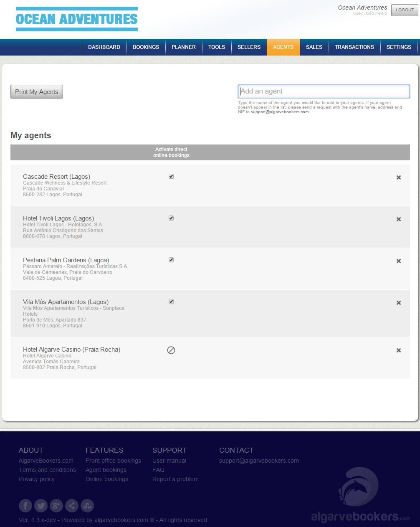The width and height of the screenshot is (420, 527).
Task: Open Agent bookings footer link
Action: (x=106, y=470)
